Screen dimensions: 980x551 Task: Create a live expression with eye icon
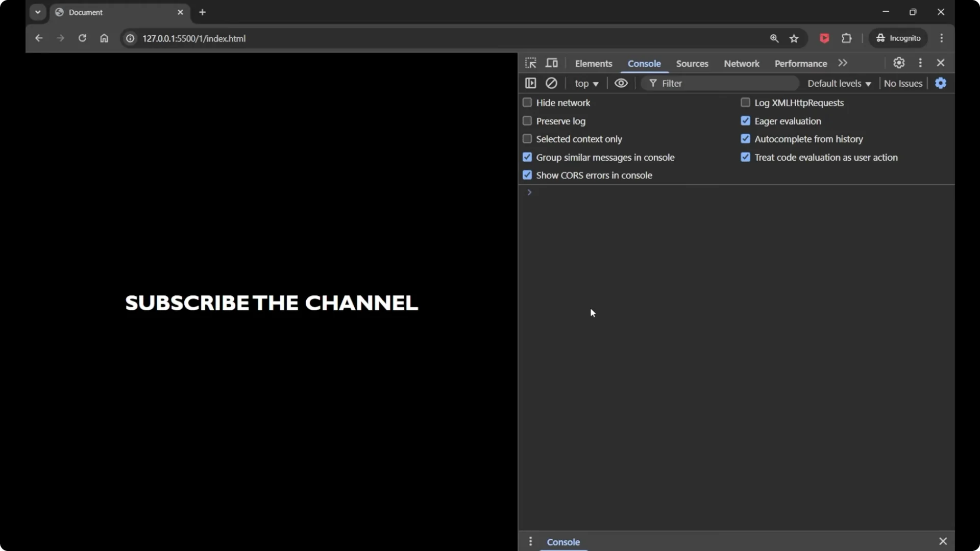(621, 83)
